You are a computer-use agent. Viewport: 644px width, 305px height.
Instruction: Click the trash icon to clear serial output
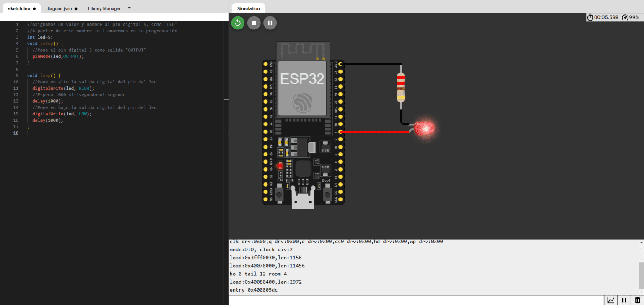click(x=636, y=300)
